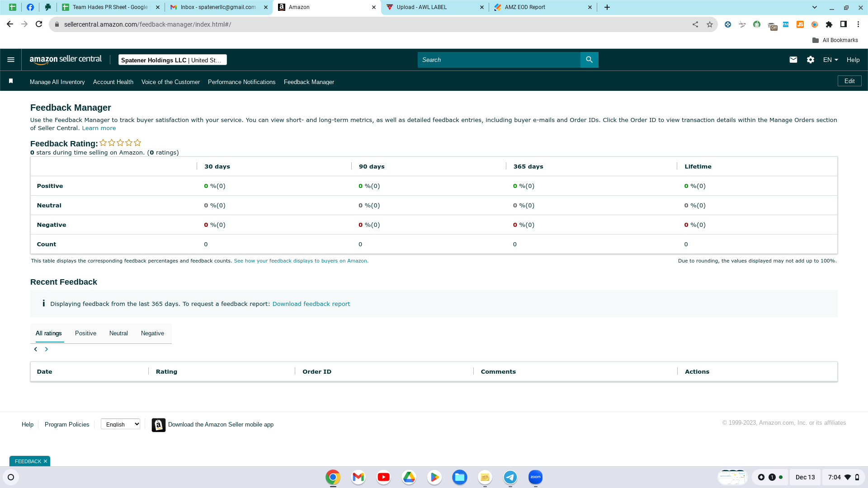Bookmark this page with the star icon
868x488 pixels.
(710, 24)
